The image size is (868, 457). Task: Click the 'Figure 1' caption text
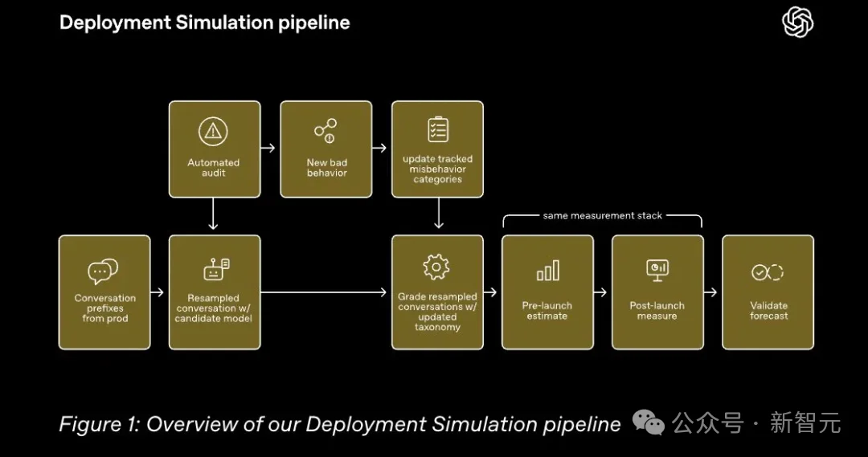(x=339, y=424)
